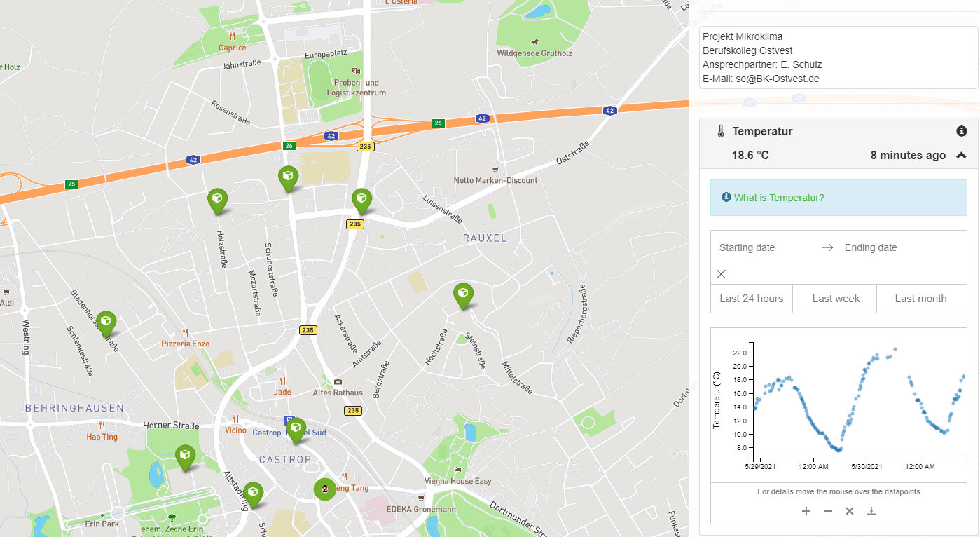
Task: Select the sensor marker on Altstadtring
Action: click(253, 495)
